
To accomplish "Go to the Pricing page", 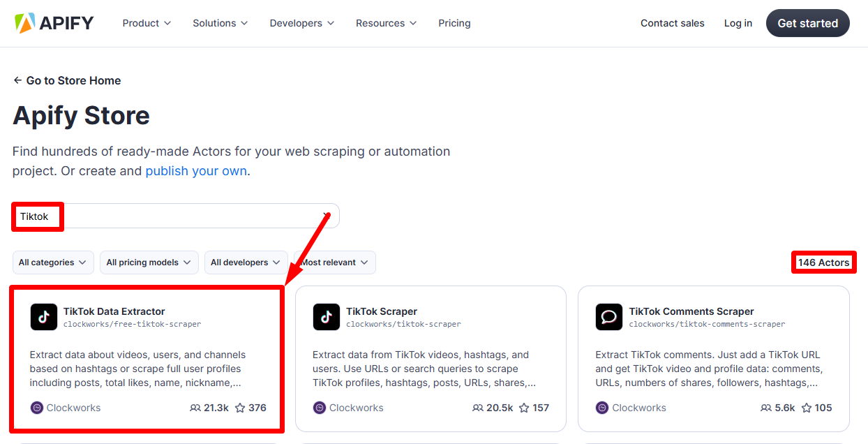I will coord(454,23).
